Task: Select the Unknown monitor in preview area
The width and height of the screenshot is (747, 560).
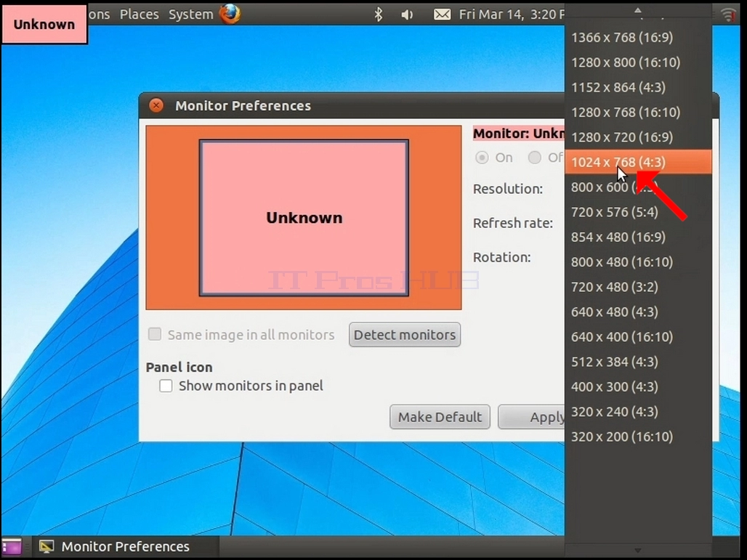Action: pos(304,218)
